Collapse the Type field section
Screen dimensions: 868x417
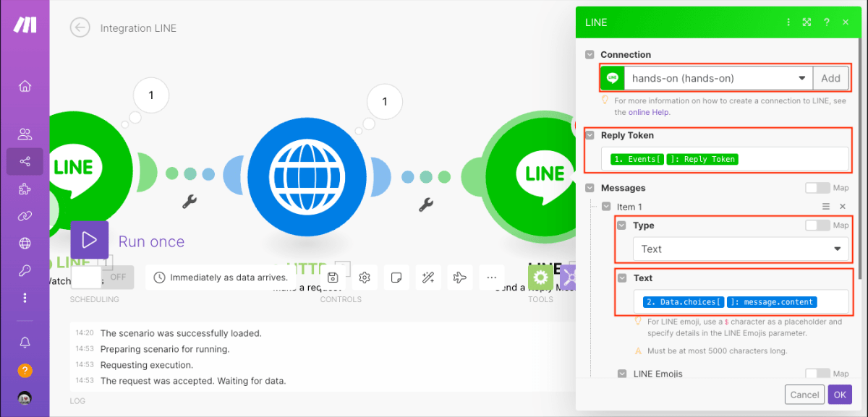pyautogui.click(x=622, y=225)
